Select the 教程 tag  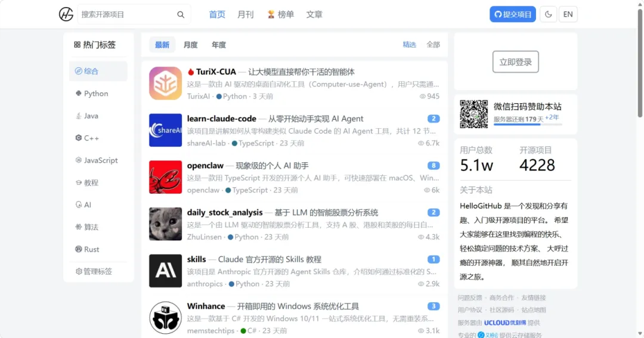point(98,182)
